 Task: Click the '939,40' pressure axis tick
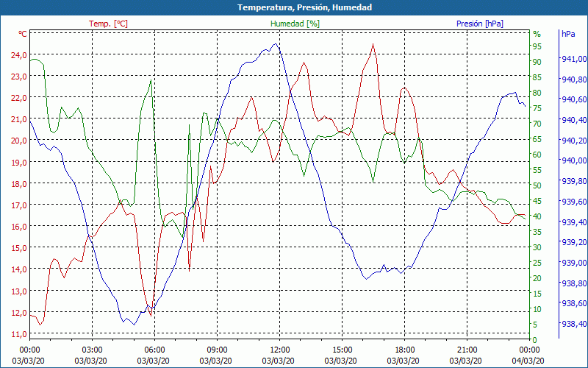pos(574,222)
